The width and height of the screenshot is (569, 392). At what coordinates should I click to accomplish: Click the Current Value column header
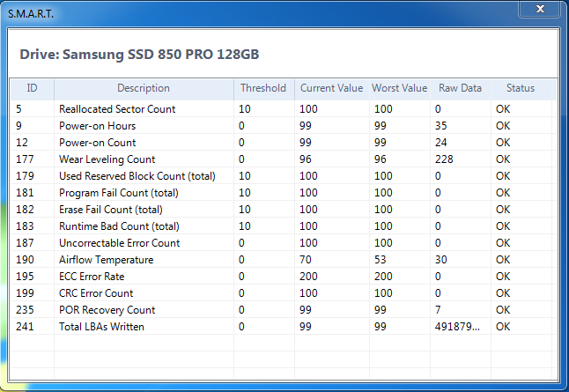click(332, 88)
